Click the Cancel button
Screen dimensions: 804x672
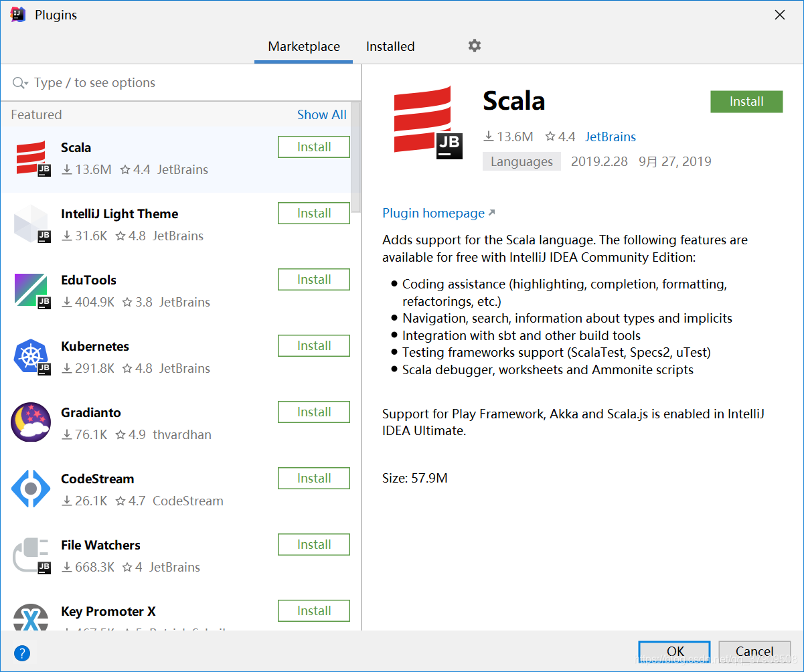click(754, 651)
